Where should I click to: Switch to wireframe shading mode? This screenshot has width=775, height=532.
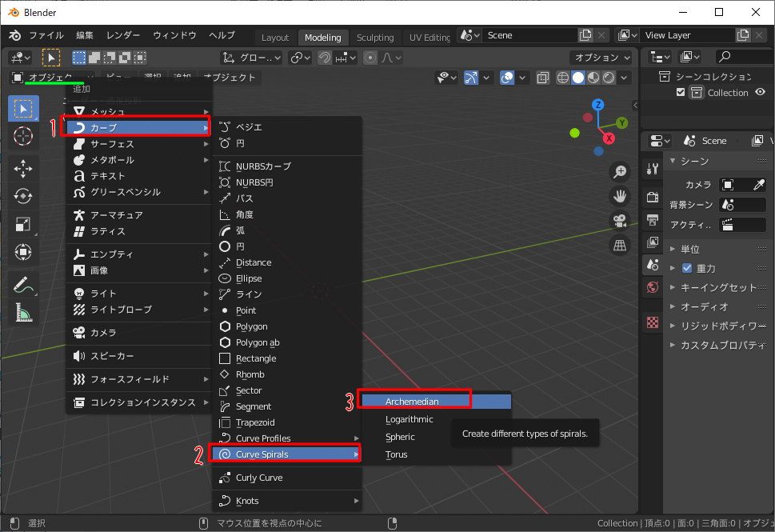coord(562,78)
